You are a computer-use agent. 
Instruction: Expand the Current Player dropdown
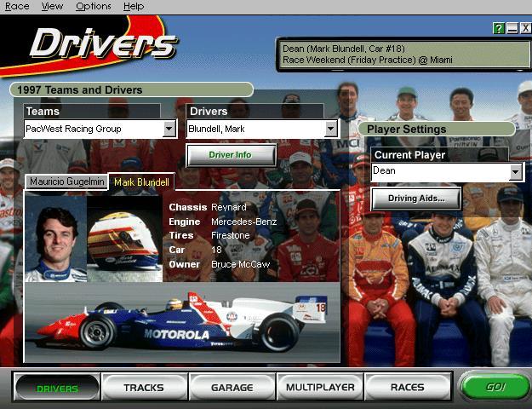[515, 171]
